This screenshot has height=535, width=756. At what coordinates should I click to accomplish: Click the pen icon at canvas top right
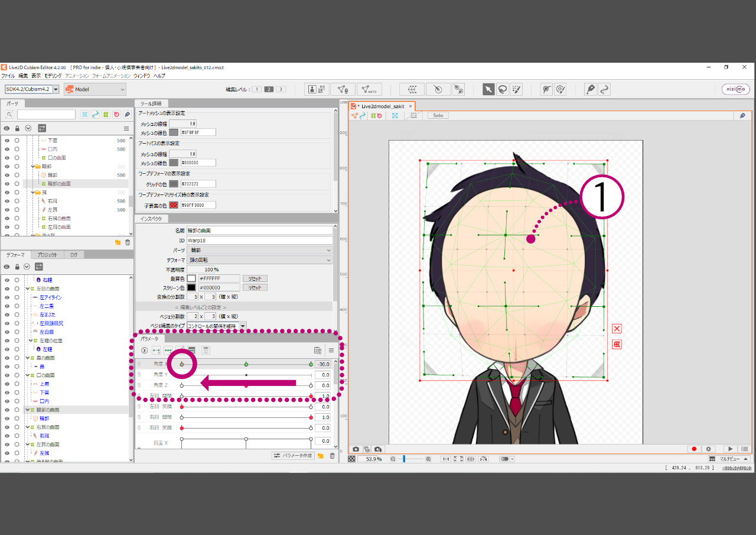pos(742,115)
